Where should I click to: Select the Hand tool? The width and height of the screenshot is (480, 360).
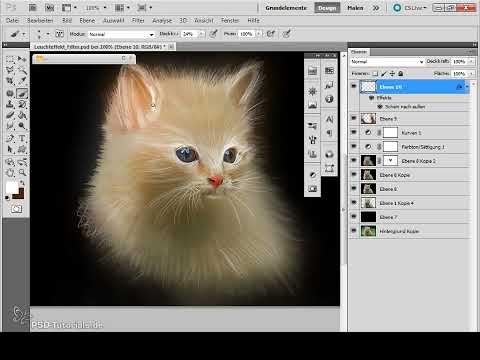click(10, 173)
